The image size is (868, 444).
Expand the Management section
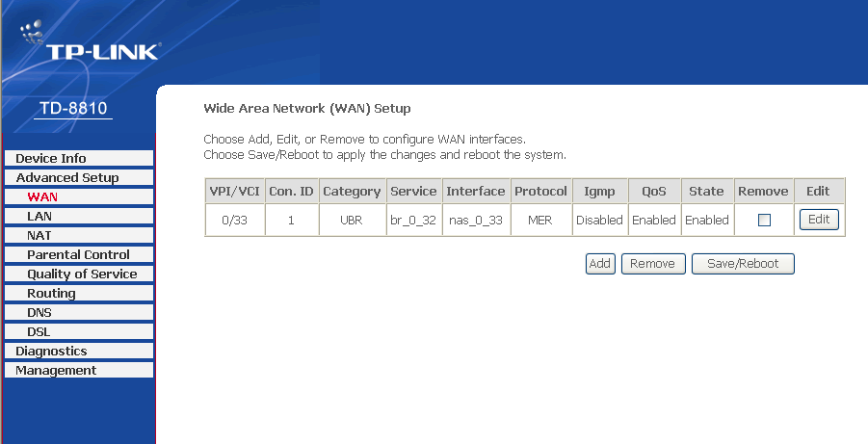coord(56,370)
